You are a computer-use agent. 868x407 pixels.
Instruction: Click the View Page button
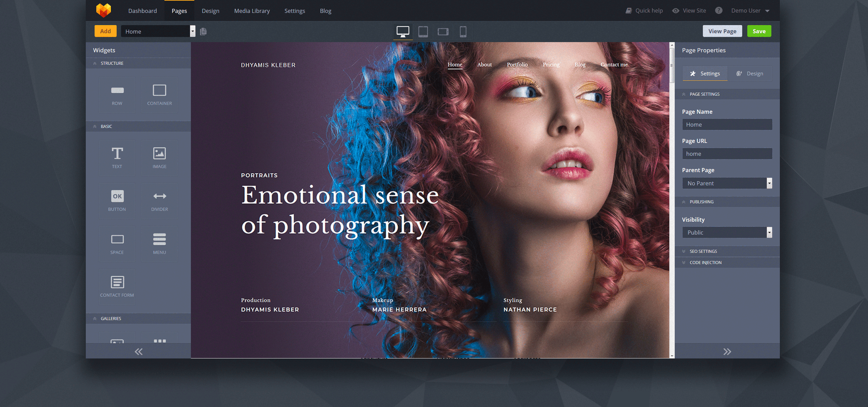(x=722, y=31)
